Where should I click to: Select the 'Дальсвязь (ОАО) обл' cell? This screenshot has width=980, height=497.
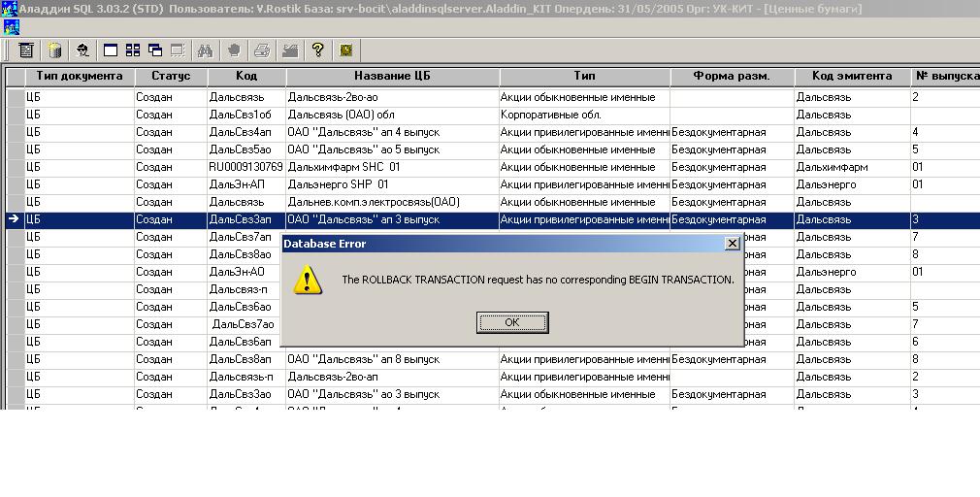coord(392,116)
